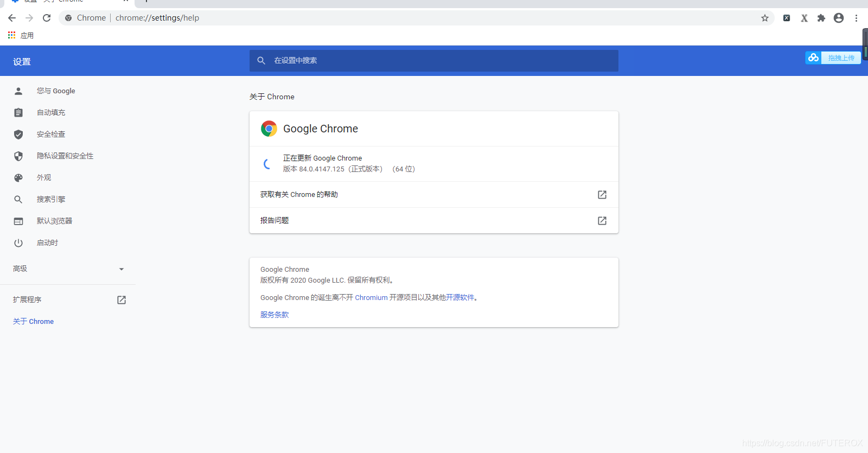This screenshot has width=868, height=453.
Task: Open the Extensions puzzle-piece icon
Action: (821, 18)
